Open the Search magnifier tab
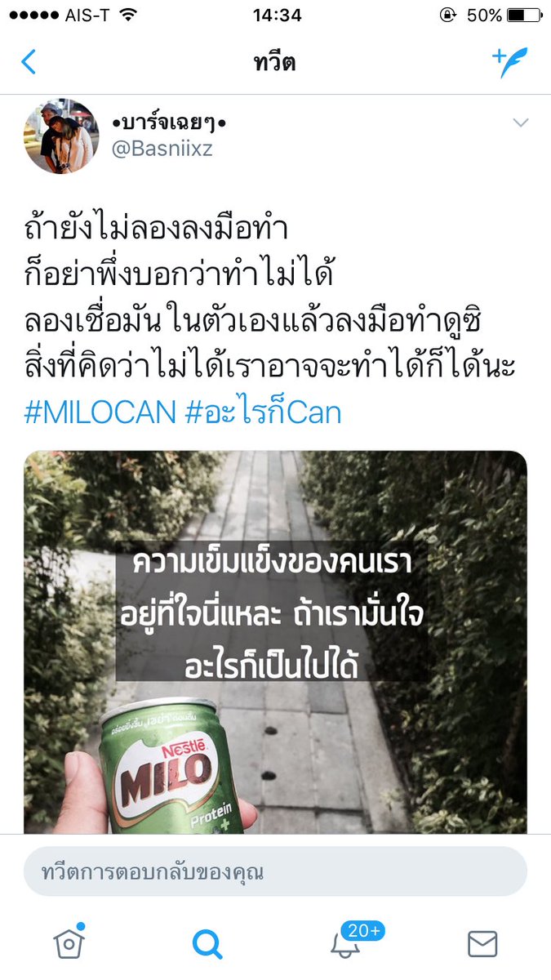551x980 pixels. pos(207,943)
